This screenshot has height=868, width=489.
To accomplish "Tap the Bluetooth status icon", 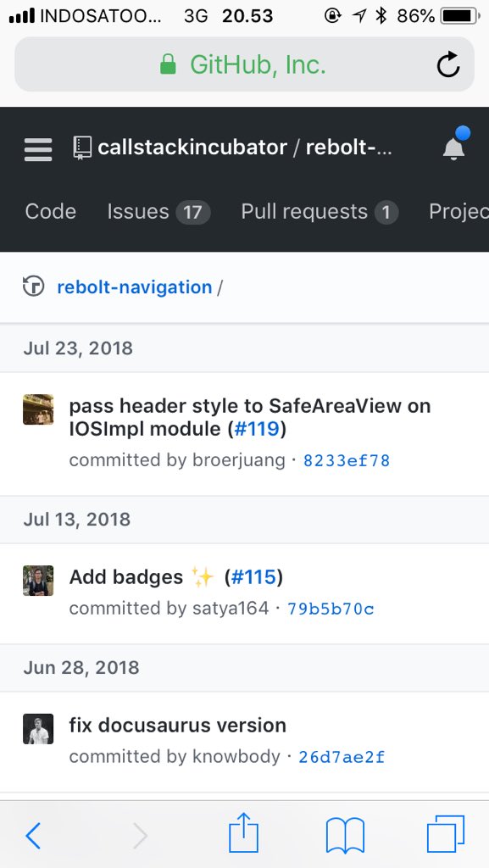I will pyautogui.click(x=381, y=16).
